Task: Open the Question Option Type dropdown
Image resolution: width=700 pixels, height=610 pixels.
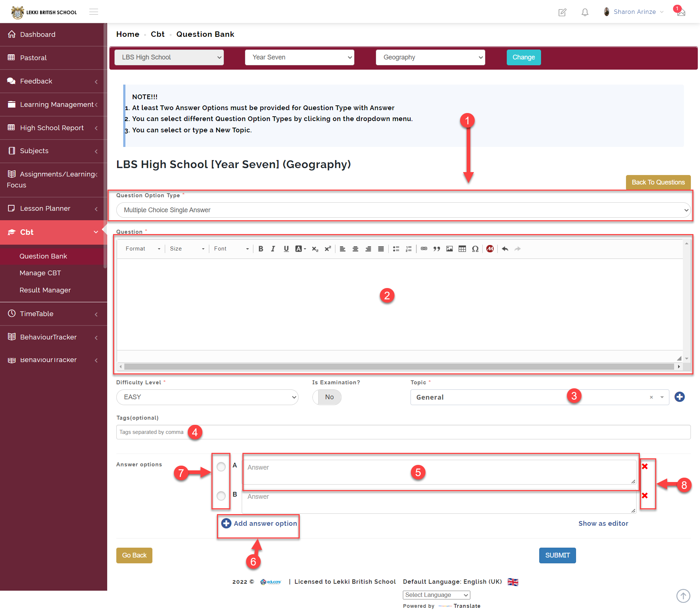Action: pos(403,210)
